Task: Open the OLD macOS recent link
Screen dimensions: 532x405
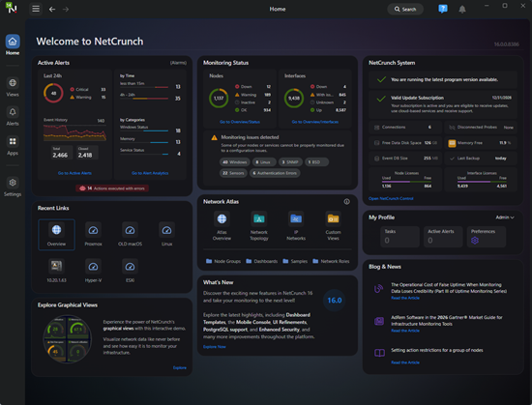Action: click(130, 235)
